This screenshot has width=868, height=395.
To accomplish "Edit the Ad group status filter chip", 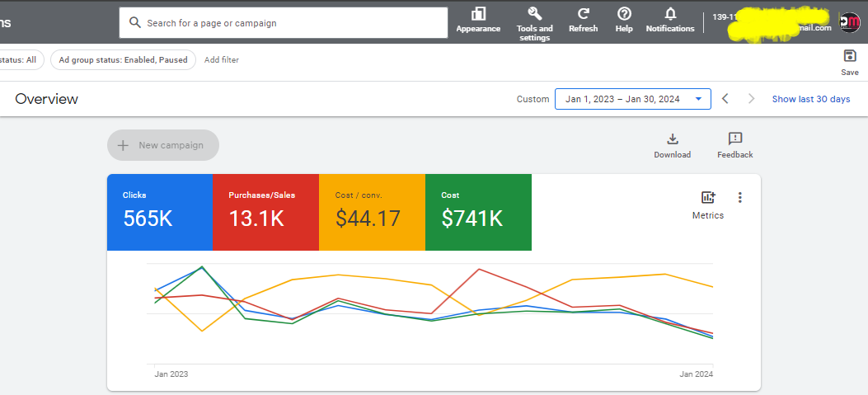I will 123,60.
